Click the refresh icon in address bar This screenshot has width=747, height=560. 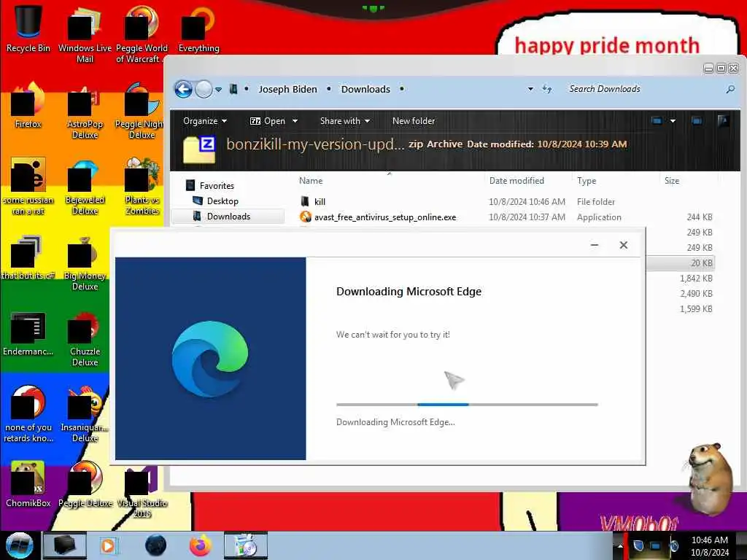(547, 89)
